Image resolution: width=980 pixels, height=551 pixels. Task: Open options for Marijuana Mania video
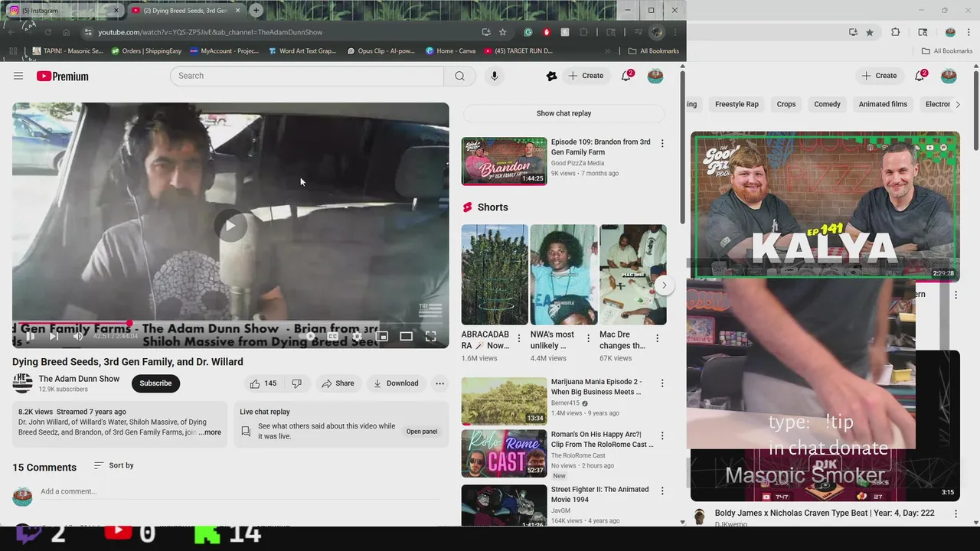662,383
